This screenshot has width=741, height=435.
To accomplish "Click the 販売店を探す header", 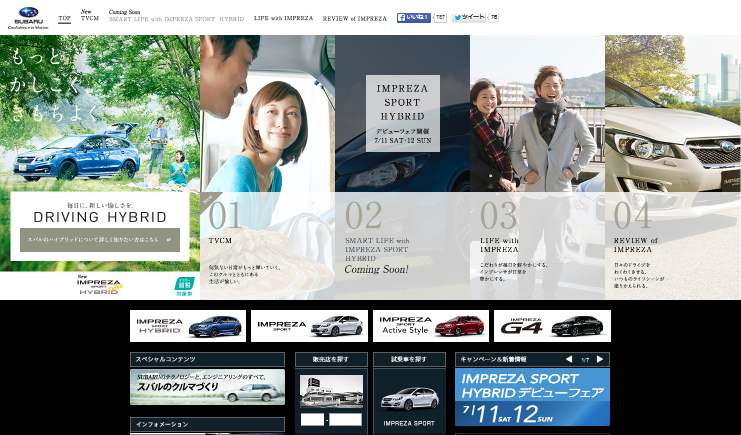I will pos(331,359).
